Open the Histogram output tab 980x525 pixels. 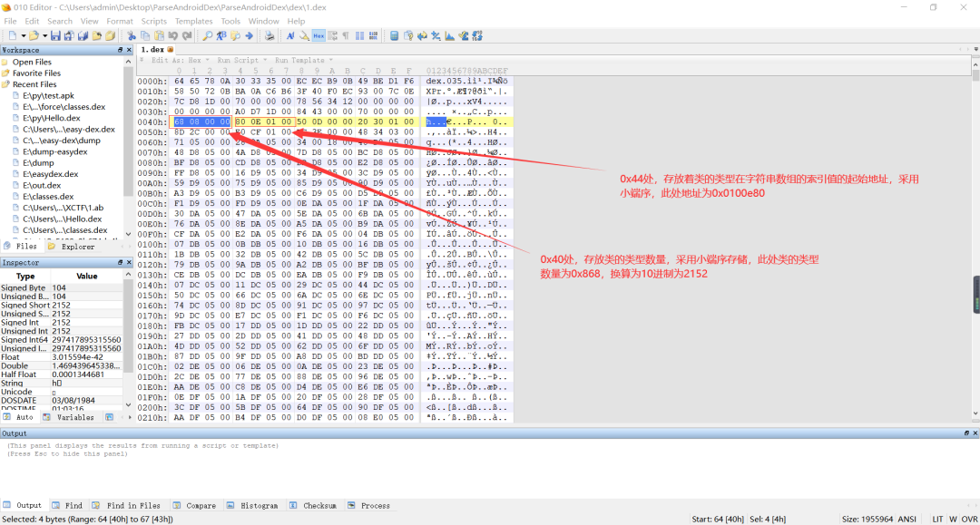(252, 506)
